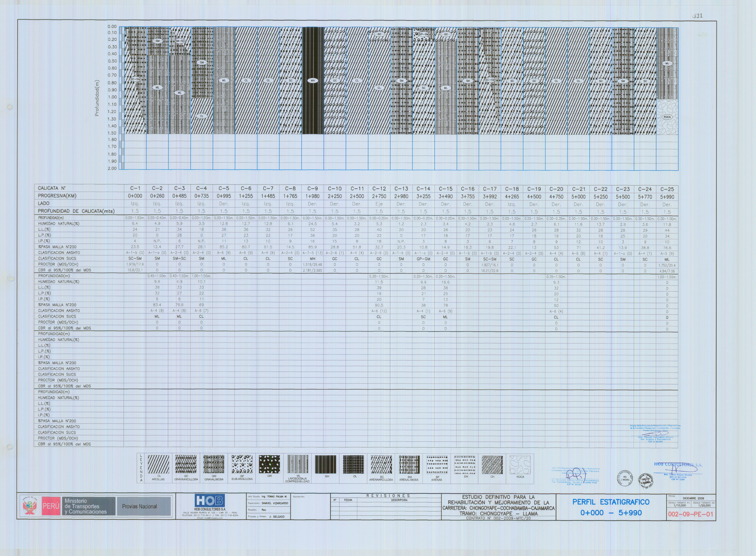Click the name J. DELGADO

point(277,517)
